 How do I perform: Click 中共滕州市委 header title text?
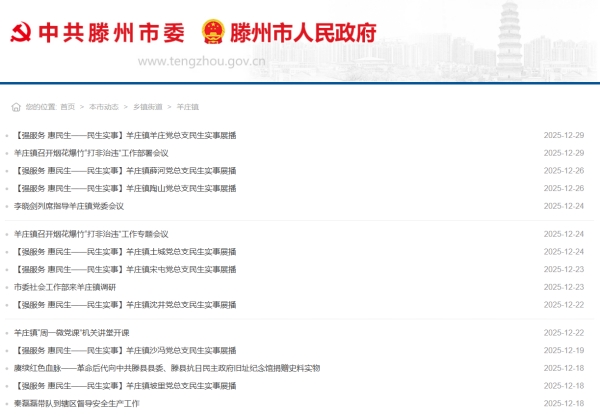pos(111,32)
